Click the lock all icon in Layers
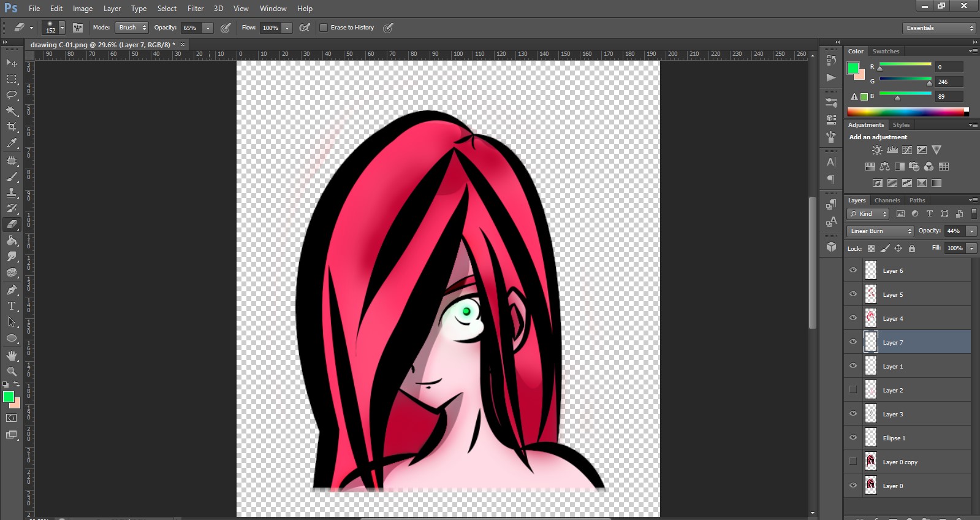Image resolution: width=980 pixels, height=520 pixels. coord(912,248)
